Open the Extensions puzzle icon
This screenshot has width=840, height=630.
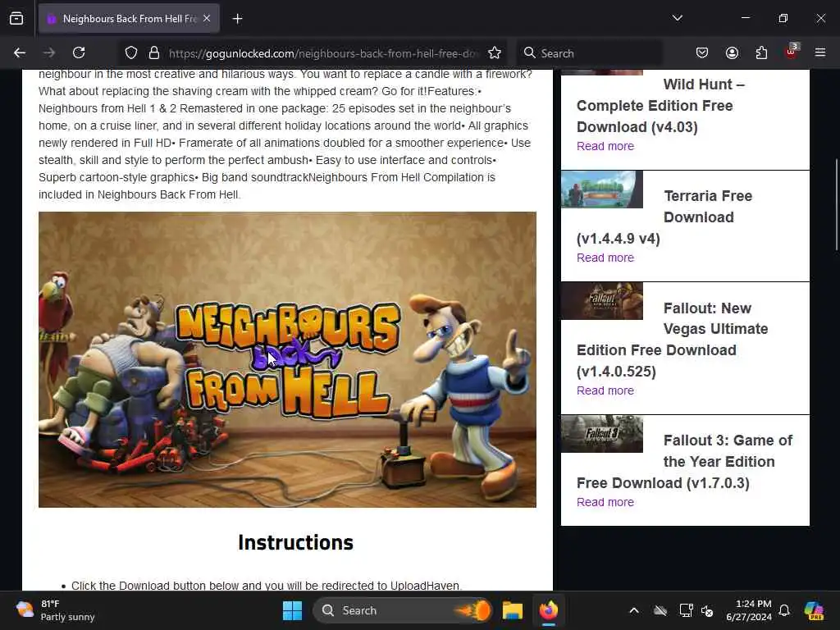[x=761, y=52]
